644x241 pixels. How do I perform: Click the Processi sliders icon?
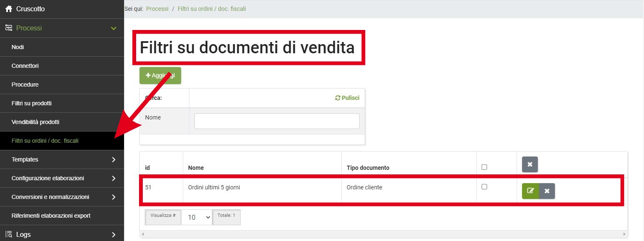pos(8,28)
